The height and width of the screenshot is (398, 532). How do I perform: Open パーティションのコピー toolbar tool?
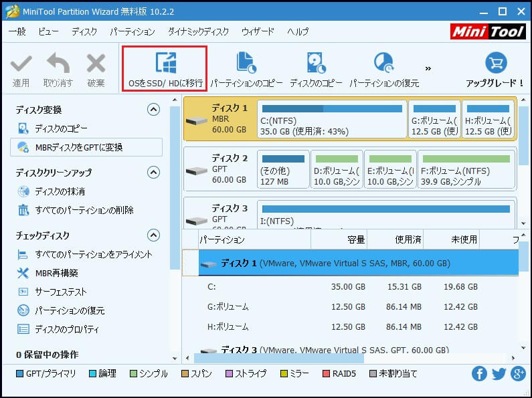[x=246, y=69]
